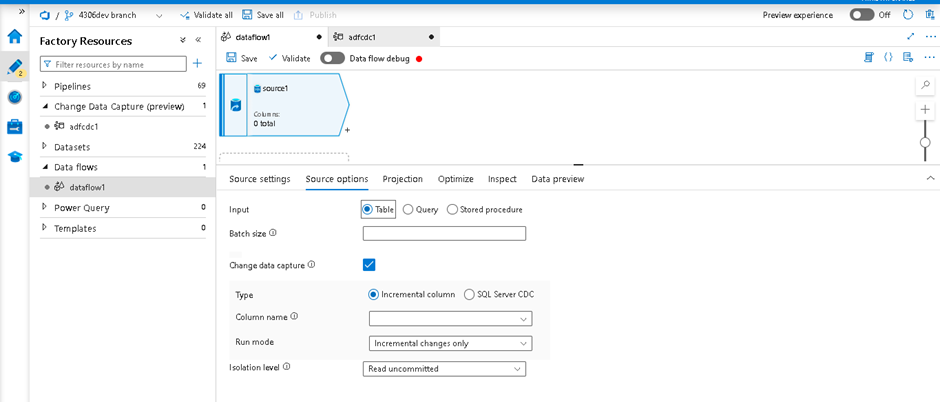Open the Learning center graduation cap
940x402 pixels.
[14, 157]
